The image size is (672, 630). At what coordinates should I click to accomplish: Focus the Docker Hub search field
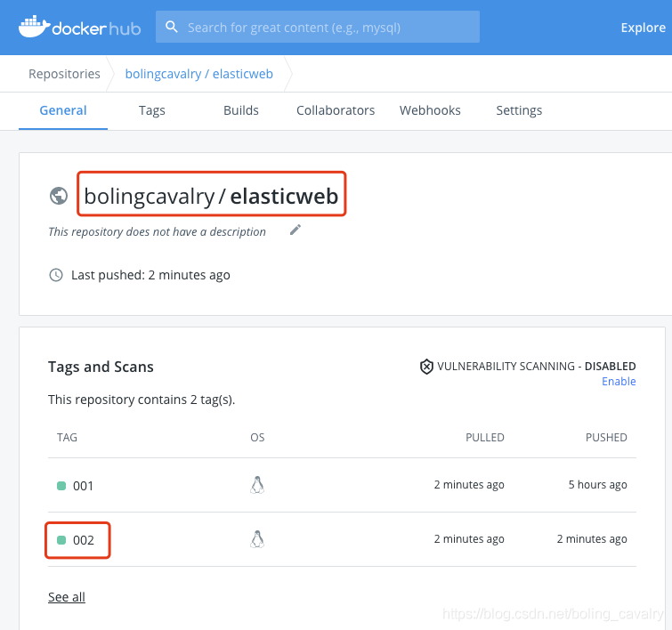tap(318, 27)
